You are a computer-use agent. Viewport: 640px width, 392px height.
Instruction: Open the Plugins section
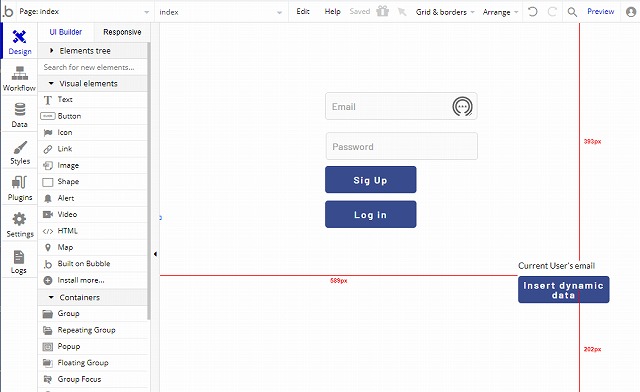[x=19, y=188]
